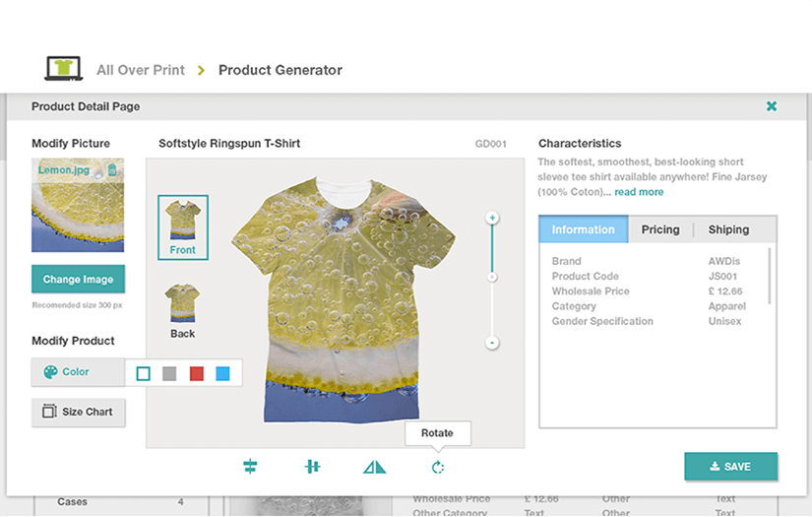Viewport: 812px width, 517px height.
Task: Choose the white color swatch
Action: (144, 373)
